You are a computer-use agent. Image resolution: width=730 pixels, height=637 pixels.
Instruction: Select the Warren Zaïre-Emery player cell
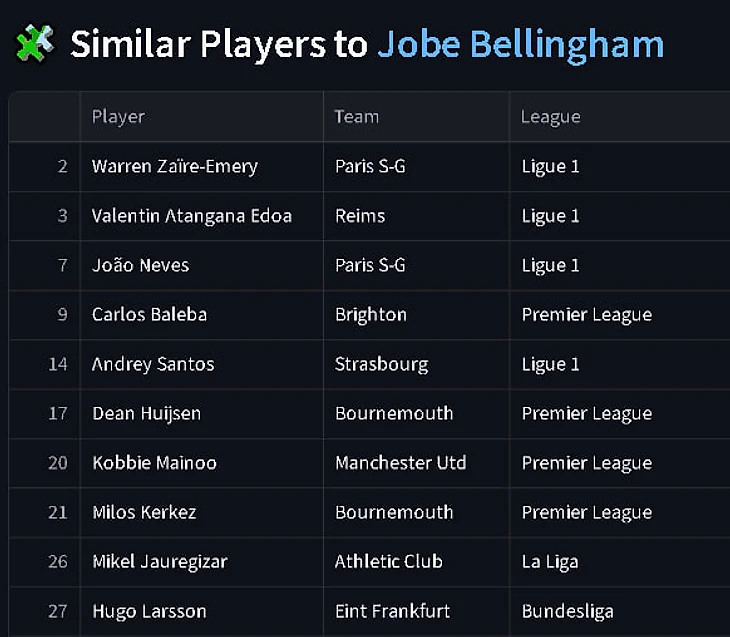point(175,166)
